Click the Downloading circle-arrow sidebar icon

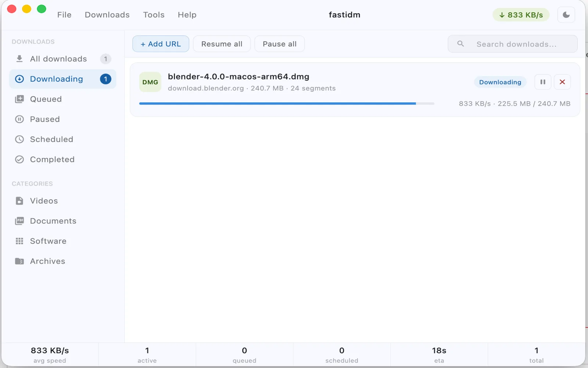(x=19, y=79)
